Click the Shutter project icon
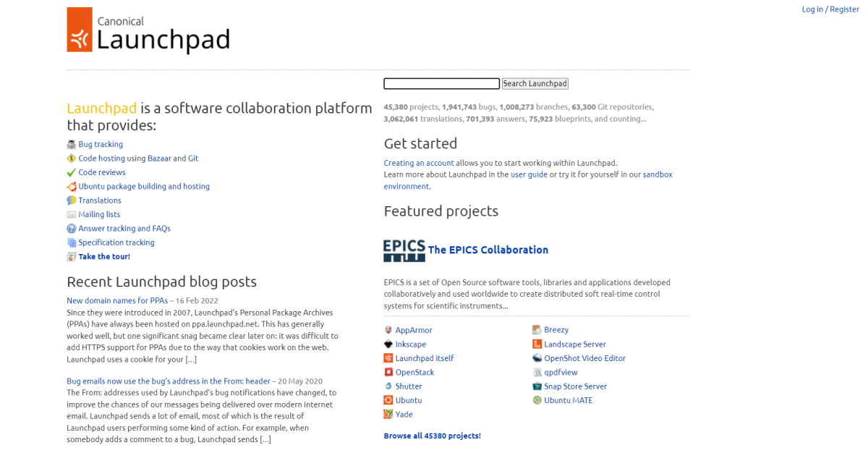Screen dimensions: 868x453 coord(388,386)
